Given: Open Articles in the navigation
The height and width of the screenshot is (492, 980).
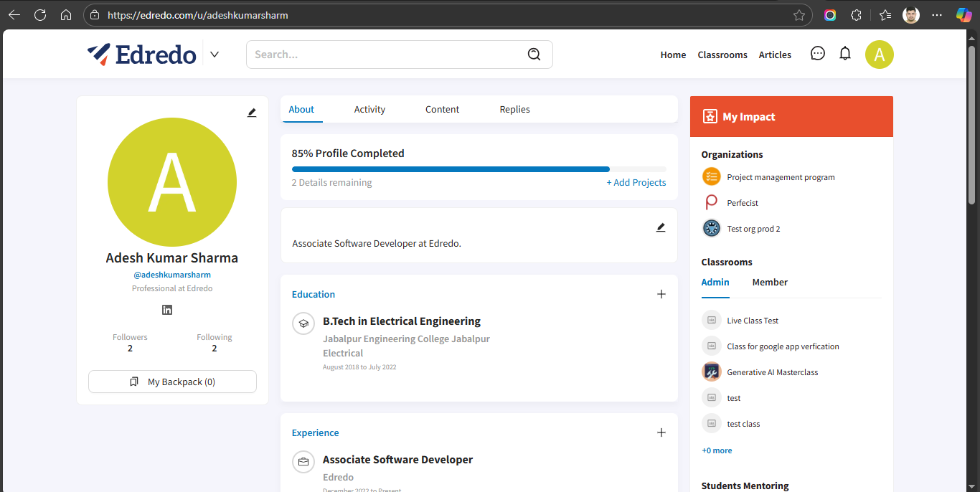Looking at the screenshot, I should tap(775, 55).
